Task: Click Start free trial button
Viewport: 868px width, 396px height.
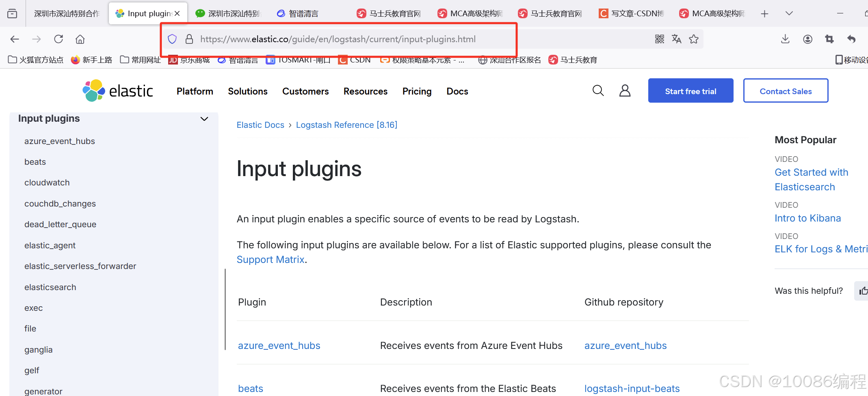Action: [691, 90]
